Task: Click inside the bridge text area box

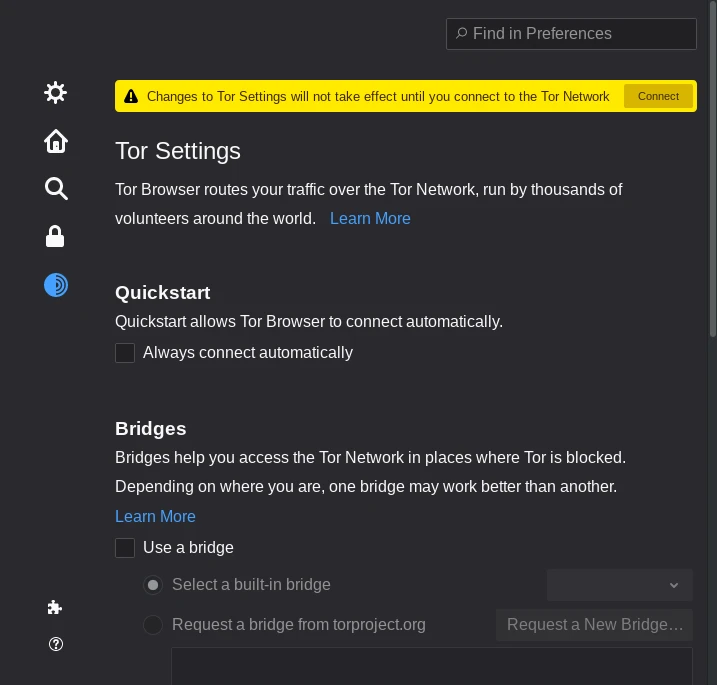Action: point(431,666)
